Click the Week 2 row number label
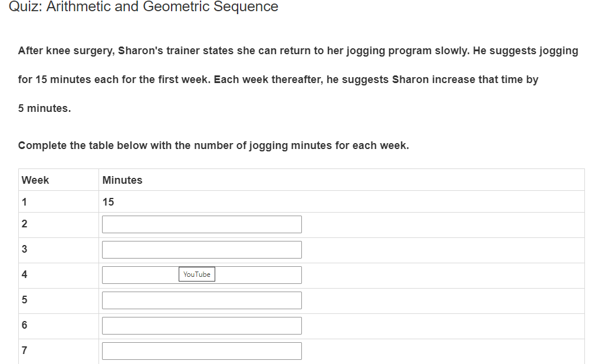The image size is (595, 364). pyautogui.click(x=24, y=224)
